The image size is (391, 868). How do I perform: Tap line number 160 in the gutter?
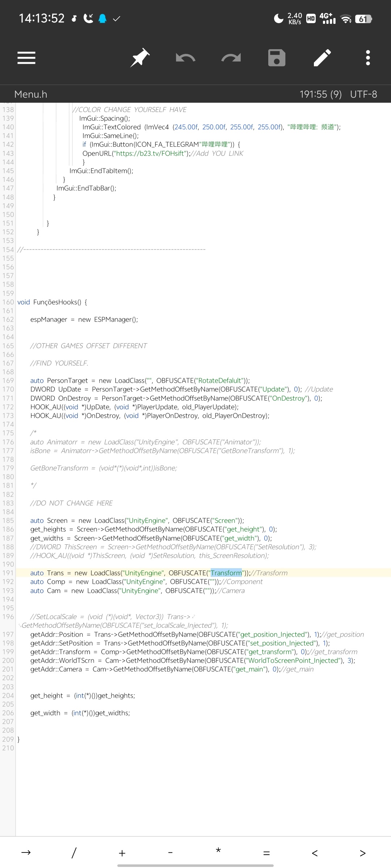tap(8, 302)
